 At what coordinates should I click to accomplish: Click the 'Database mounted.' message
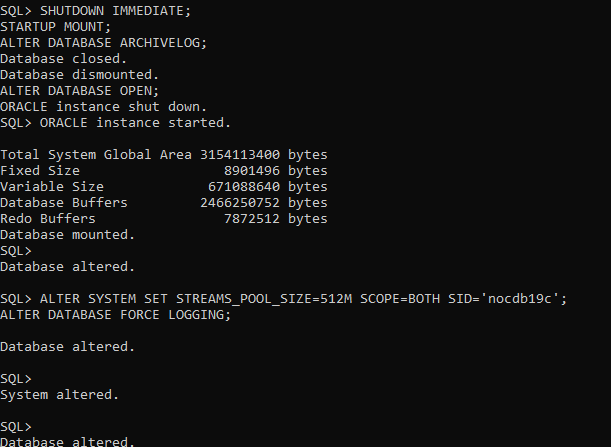67,235
